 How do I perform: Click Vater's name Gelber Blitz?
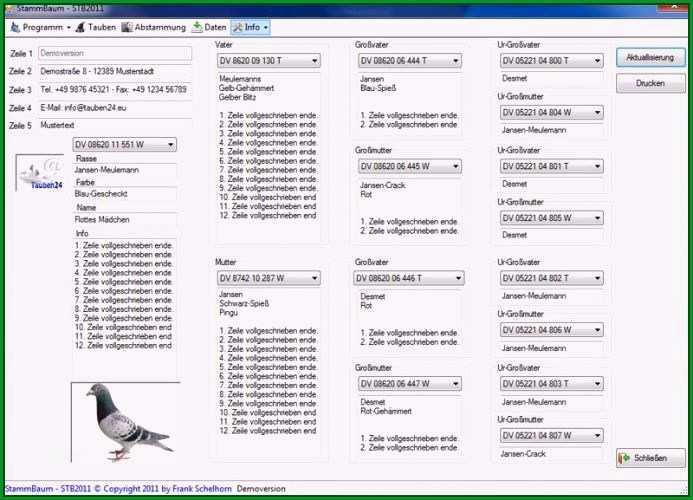[x=237, y=97]
